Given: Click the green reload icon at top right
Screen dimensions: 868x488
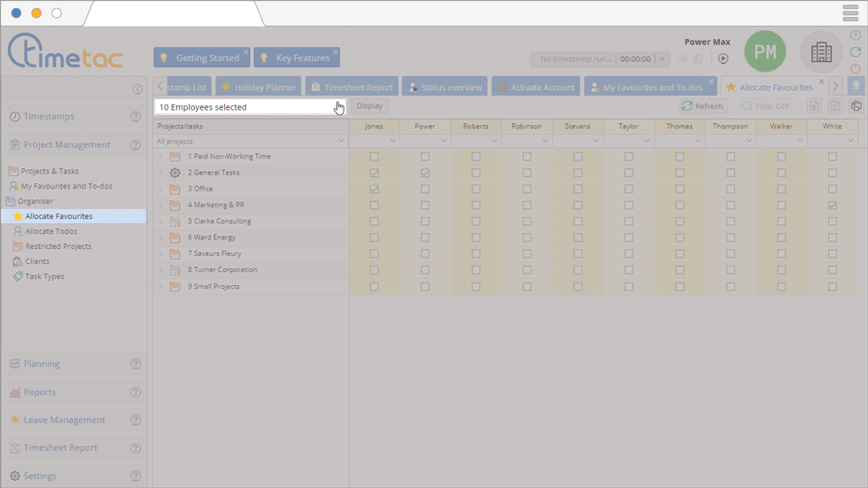Looking at the screenshot, I should pyautogui.click(x=855, y=52).
